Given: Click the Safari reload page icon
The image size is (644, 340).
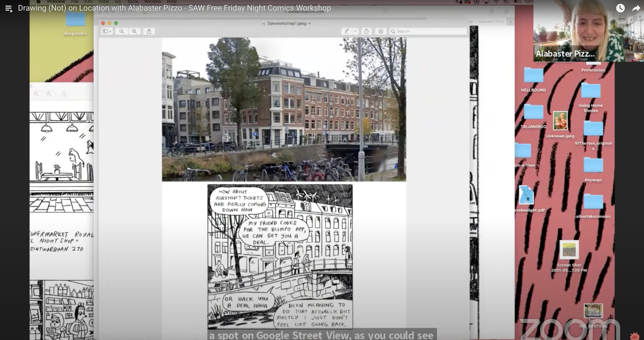Looking at the screenshot, I should [x=385, y=11].
